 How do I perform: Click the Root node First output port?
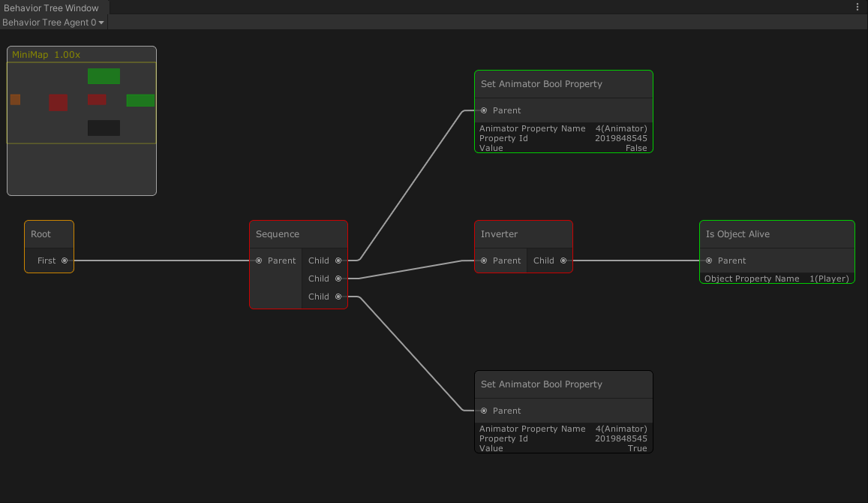click(x=65, y=261)
